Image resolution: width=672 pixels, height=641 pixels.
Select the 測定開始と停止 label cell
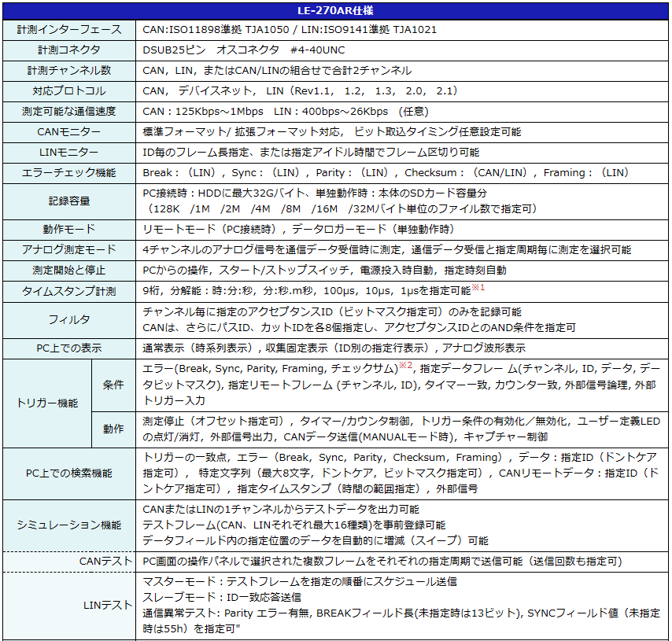pyautogui.click(x=69, y=270)
